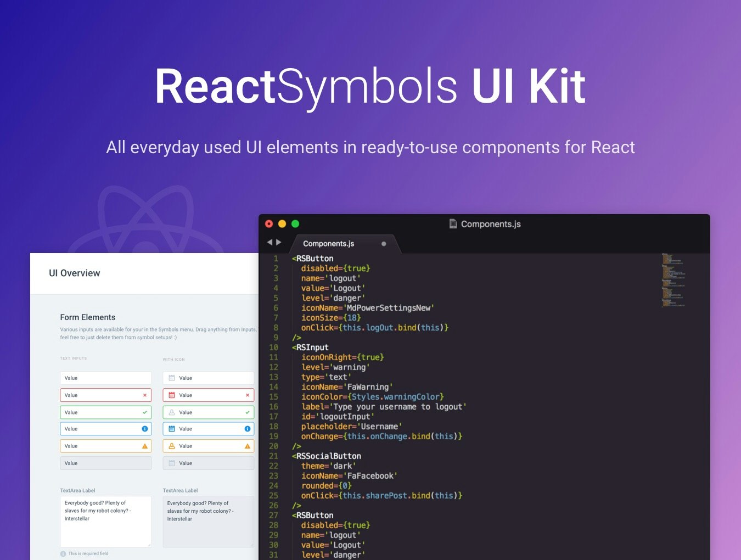Click the green user icon in the success input
This screenshot has width=741, height=560.
171,412
